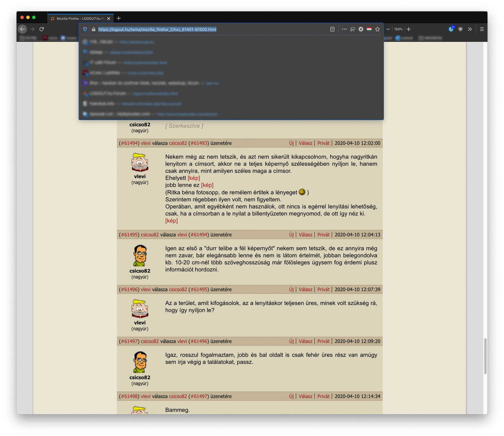Open referenced message #61493 in #61494 header
The image size is (504, 436).
point(199,143)
